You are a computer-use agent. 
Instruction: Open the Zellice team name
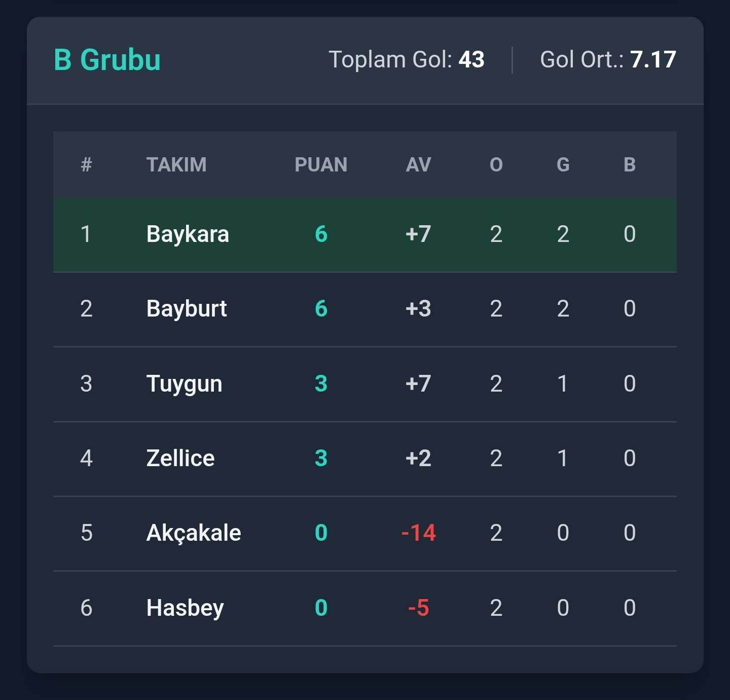tap(180, 459)
